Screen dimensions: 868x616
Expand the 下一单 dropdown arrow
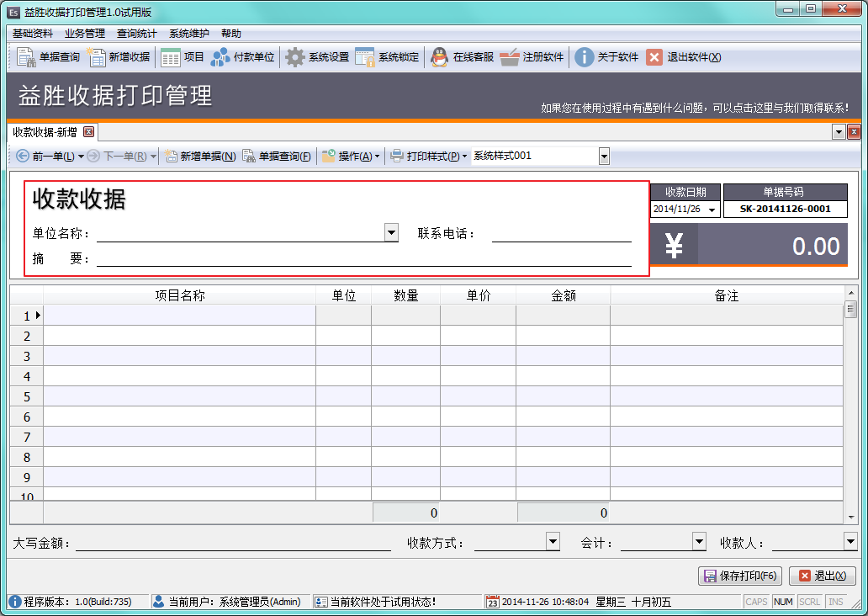coord(153,157)
